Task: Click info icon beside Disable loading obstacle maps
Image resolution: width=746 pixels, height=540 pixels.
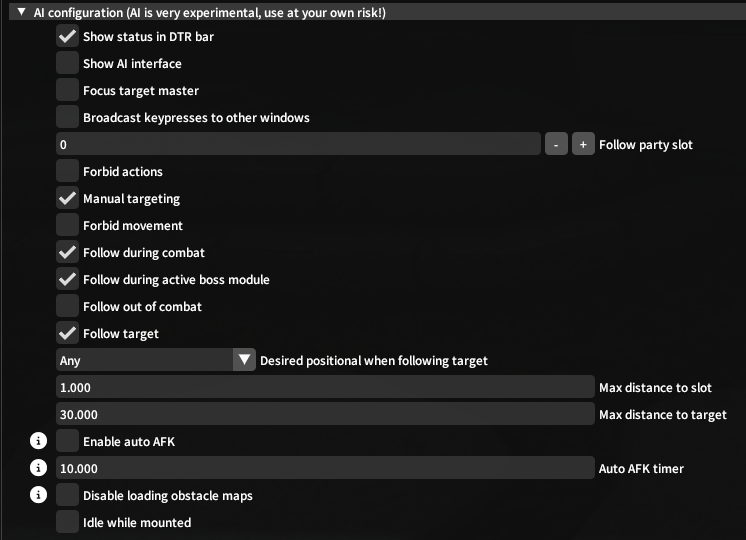Action: click(39, 495)
